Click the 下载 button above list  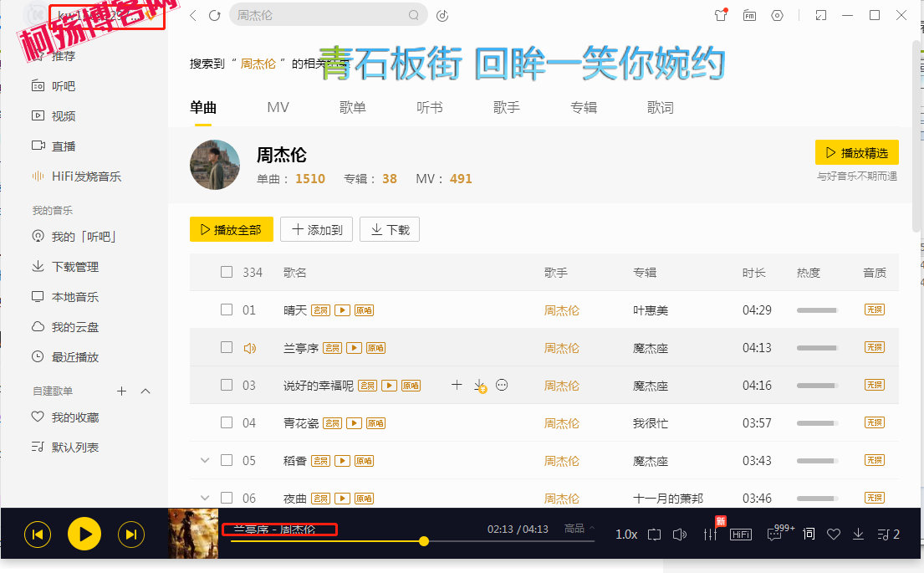390,229
